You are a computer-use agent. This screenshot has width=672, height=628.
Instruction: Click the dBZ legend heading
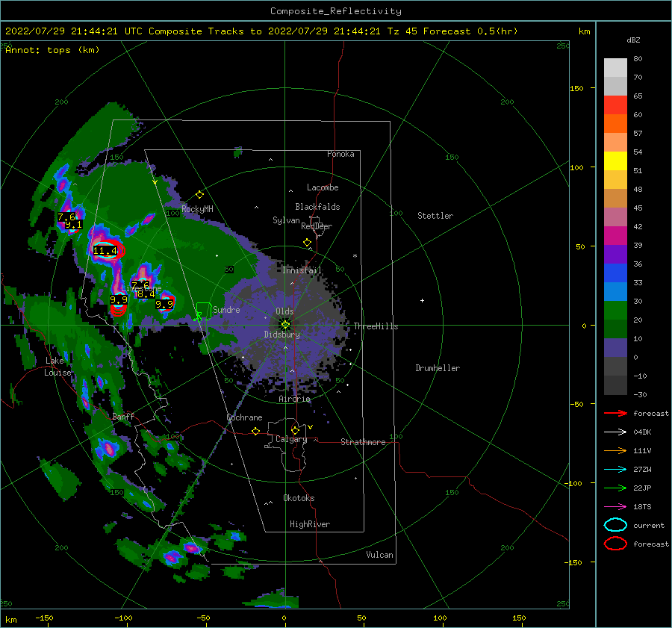pos(633,40)
